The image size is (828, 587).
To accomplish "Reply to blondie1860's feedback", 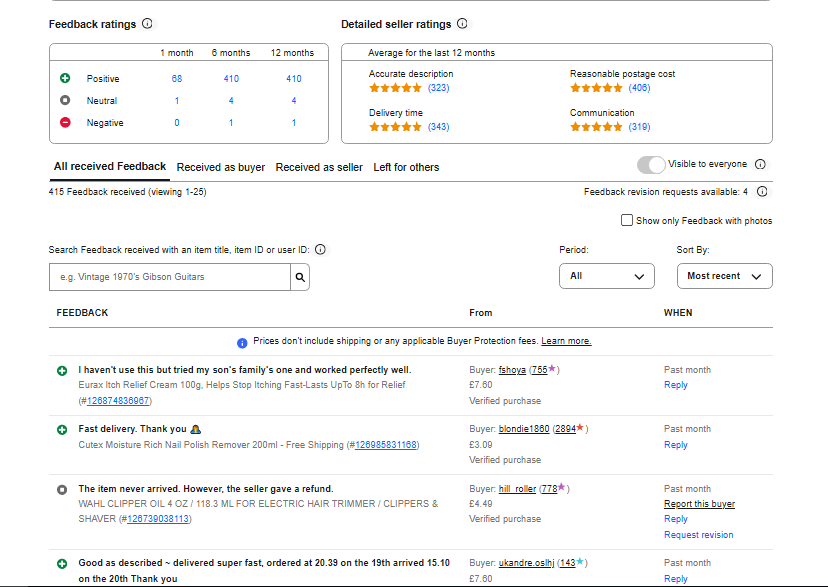I will (675, 445).
